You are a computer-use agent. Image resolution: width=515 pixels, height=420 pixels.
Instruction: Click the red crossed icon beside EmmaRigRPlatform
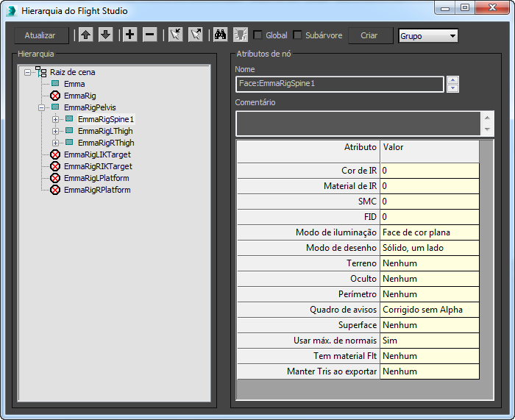click(x=55, y=190)
